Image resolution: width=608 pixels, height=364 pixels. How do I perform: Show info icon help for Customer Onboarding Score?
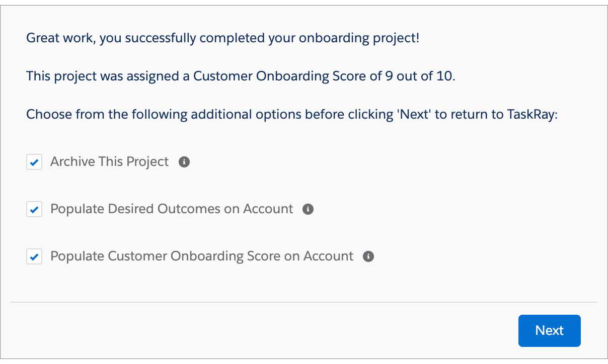pos(368,256)
